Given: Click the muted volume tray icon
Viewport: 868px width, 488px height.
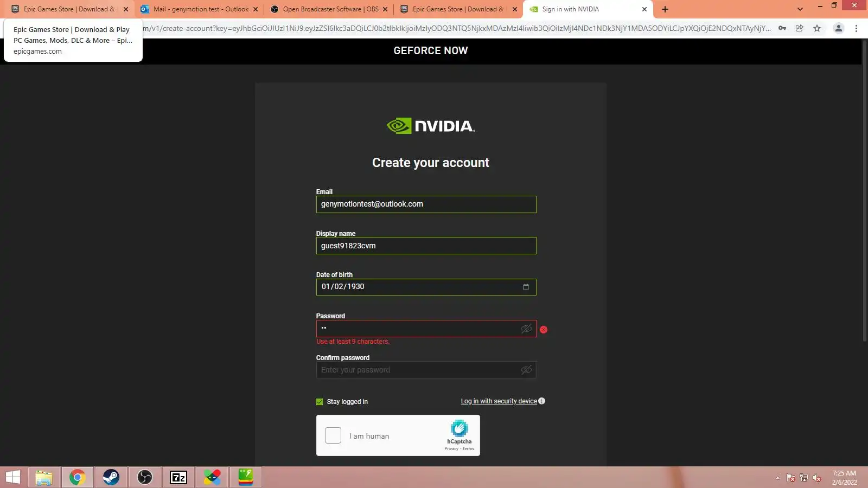Looking at the screenshot, I should click(x=816, y=478).
